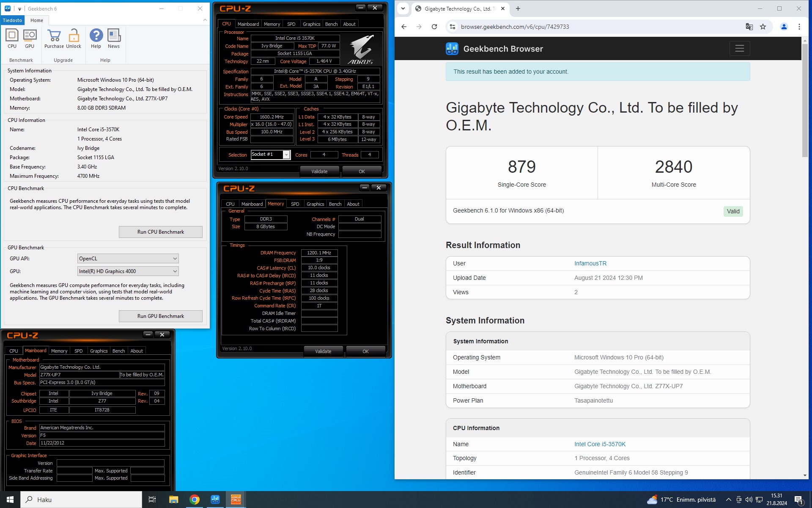
Task: Click the Chrome forward arrow
Action: tap(419, 27)
